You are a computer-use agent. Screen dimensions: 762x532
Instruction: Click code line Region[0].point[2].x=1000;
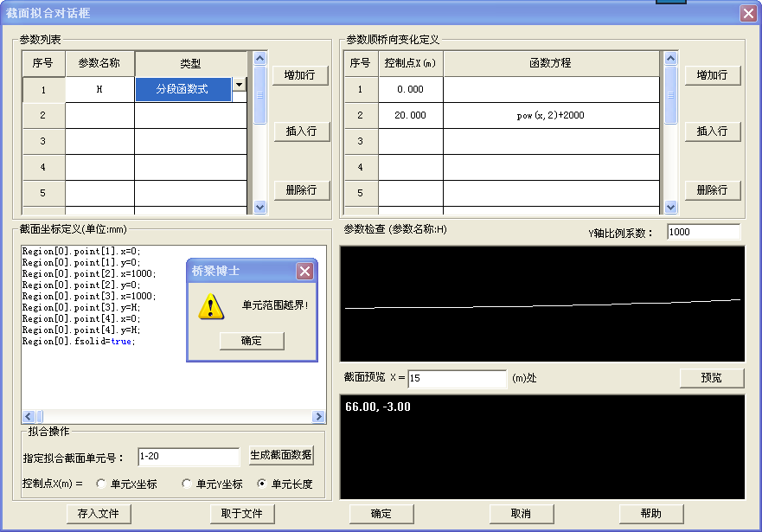click(x=89, y=274)
